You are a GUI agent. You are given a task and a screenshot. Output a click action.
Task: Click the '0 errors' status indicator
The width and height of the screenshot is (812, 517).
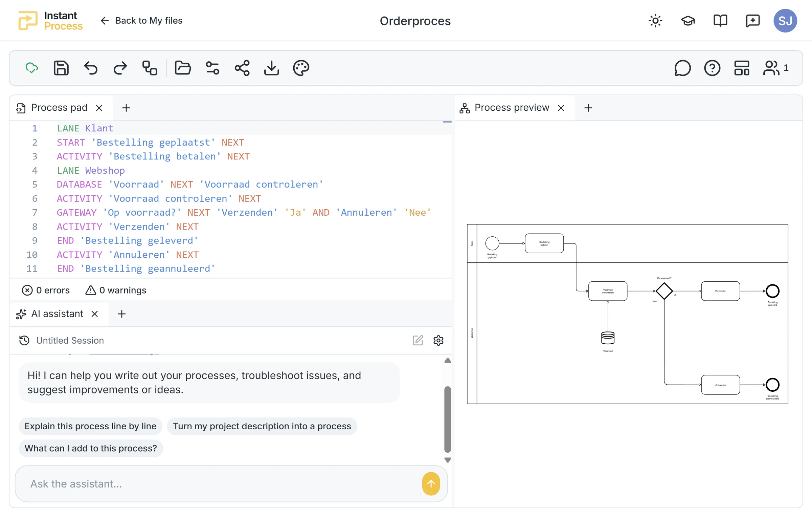46,290
